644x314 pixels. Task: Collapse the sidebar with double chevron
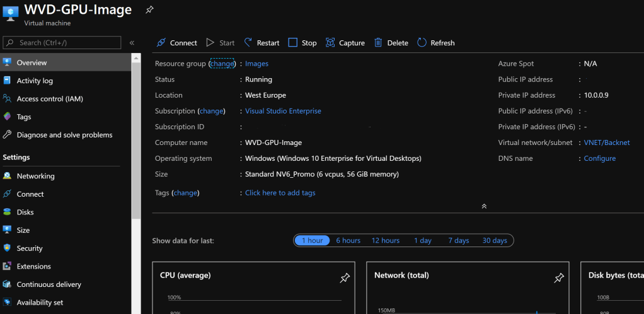pos(132,43)
